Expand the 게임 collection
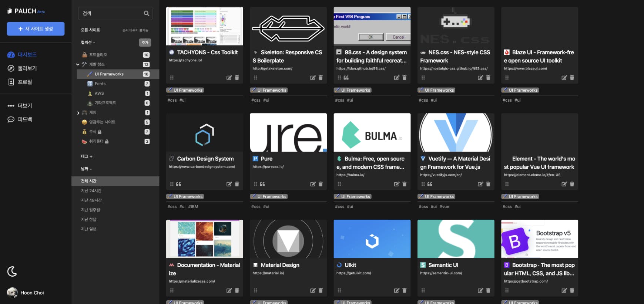The height and width of the screenshot is (304, 644). [x=78, y=113]
